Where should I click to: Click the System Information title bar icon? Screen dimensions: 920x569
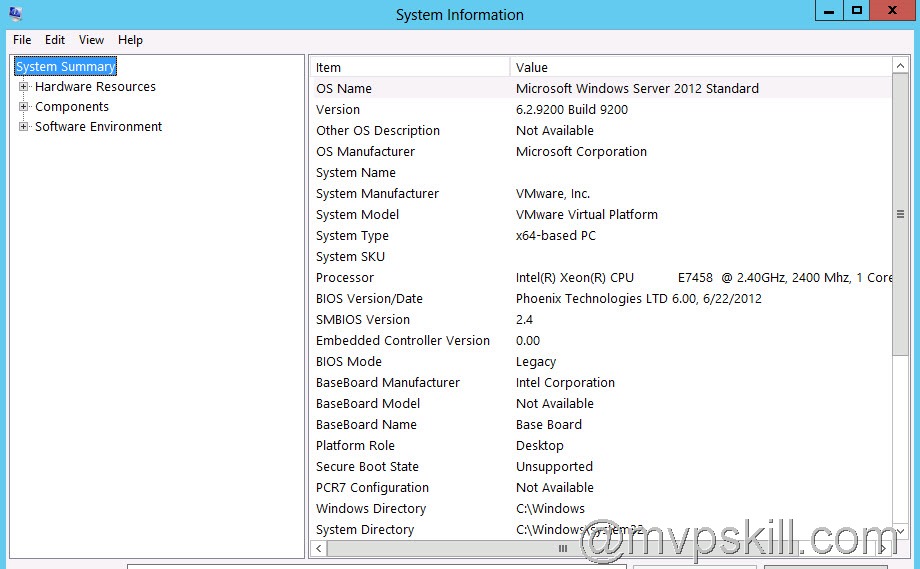(x=16, y=13)
